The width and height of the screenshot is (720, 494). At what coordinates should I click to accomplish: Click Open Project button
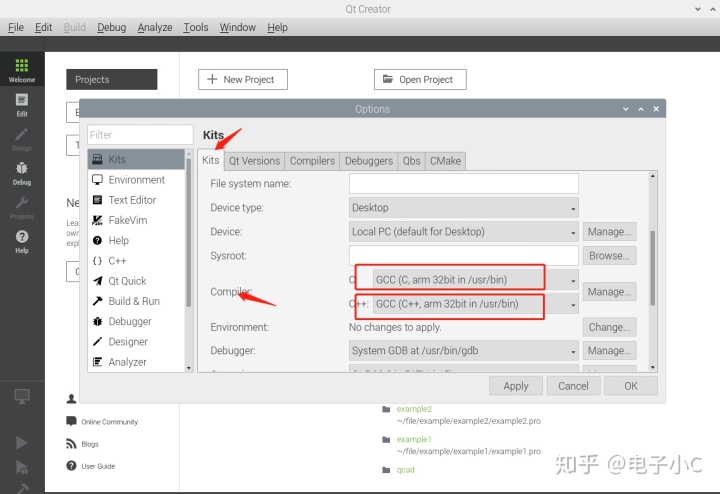coord(420,79)
